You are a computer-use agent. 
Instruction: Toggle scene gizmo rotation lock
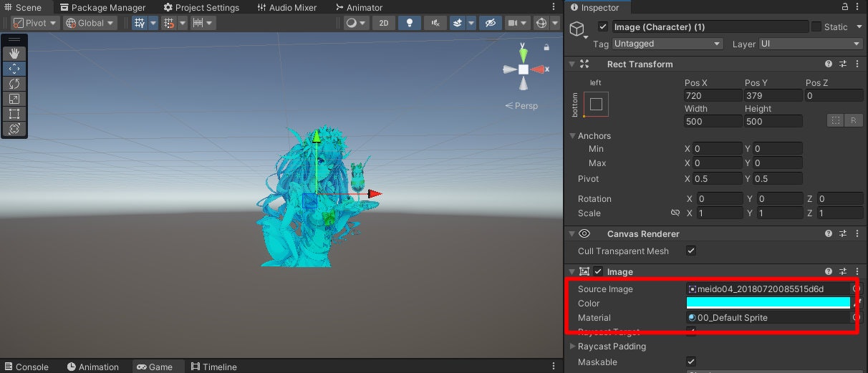547,47
